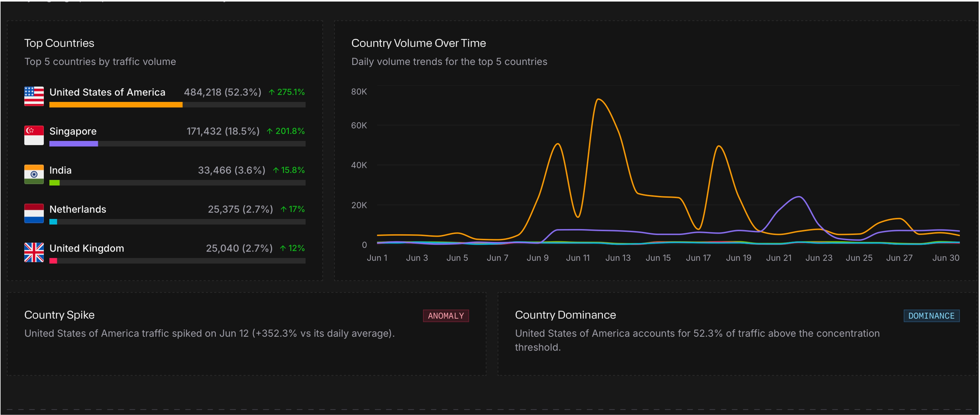Click the up arrow next to 201.8%
This screenshot has height=415, width=980.
tap(270, 131)
